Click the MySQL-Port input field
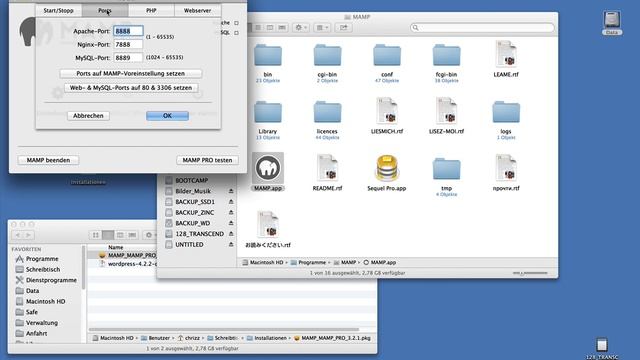Viewport: 640px width, 360px height. tap(128, 58)
